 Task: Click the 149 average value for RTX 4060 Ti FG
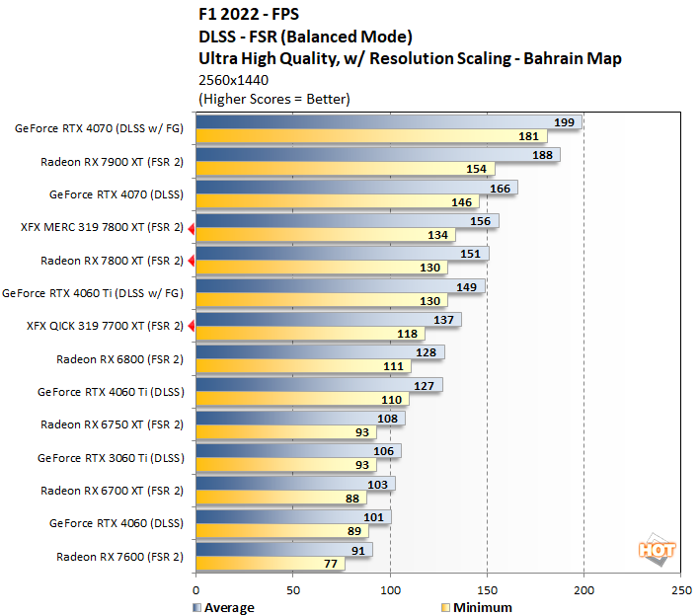(466, 287)
